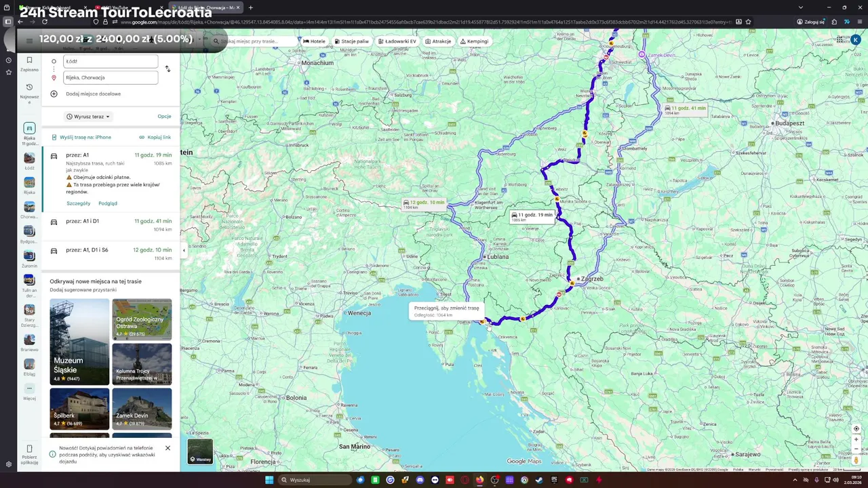The width and height of the screenshot is (868, 488).
Task: Open the Muzeum Śląskie suggestion card
Action: (x=79, y=342)
